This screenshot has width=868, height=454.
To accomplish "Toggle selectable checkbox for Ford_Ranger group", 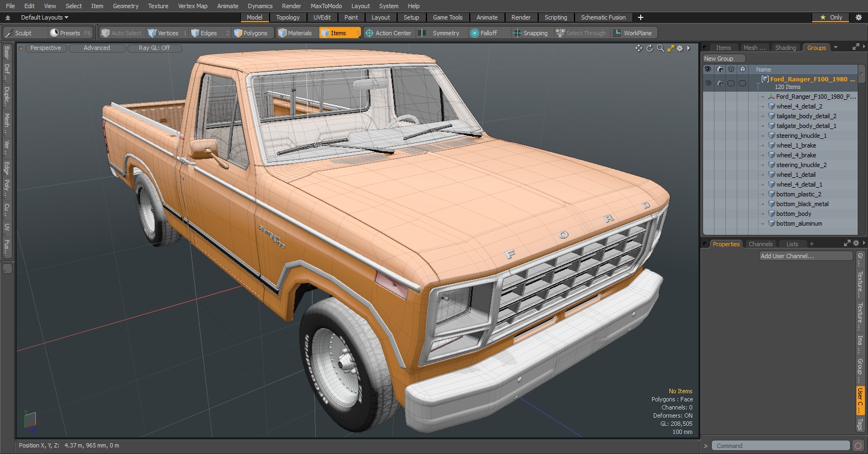I will pyautogui.click(x=731, y=83).
